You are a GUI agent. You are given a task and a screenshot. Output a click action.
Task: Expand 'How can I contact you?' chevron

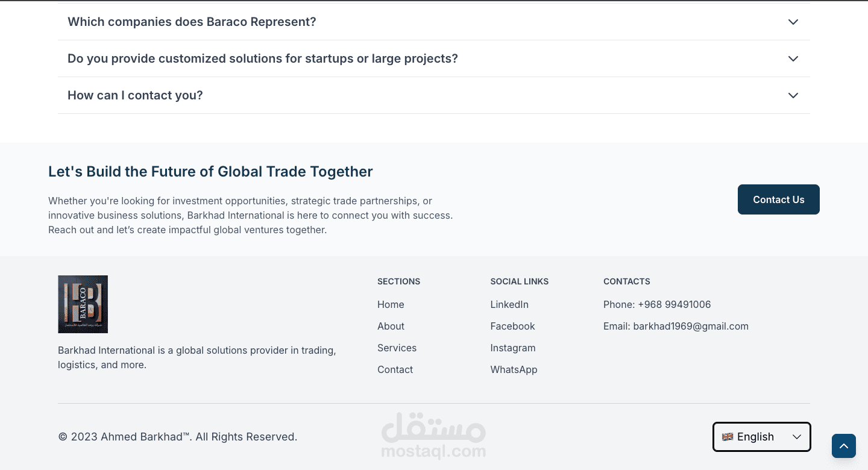point(793,96)
